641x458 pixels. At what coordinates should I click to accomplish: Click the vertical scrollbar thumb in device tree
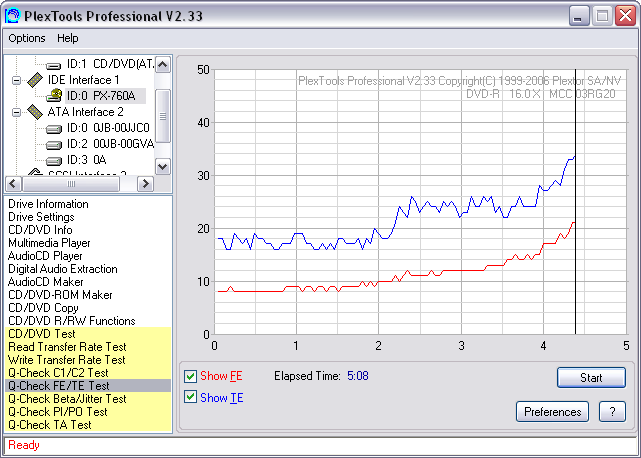point(163,116)
